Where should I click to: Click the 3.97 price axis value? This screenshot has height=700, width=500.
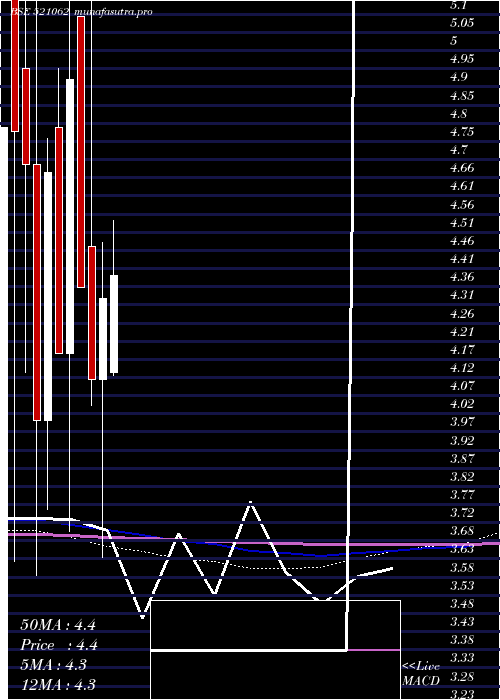point(462,422)
